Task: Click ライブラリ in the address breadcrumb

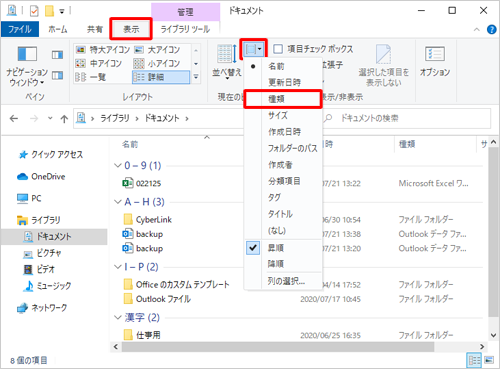Action: tap(115, 118)
